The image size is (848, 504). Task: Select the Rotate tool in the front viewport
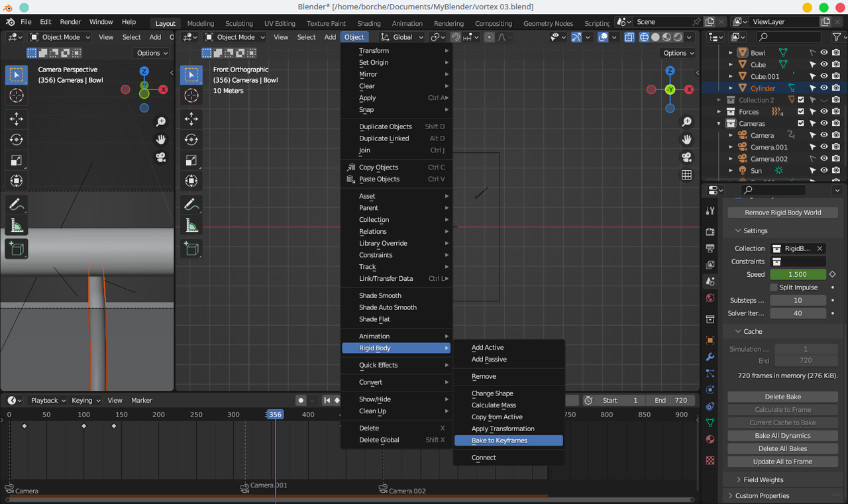click(191, 140)
